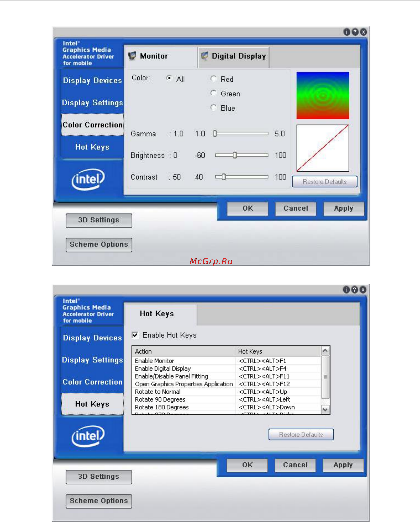Select the Blue color radio button
This screenshot has height=522, width=420.
[213, 108]
